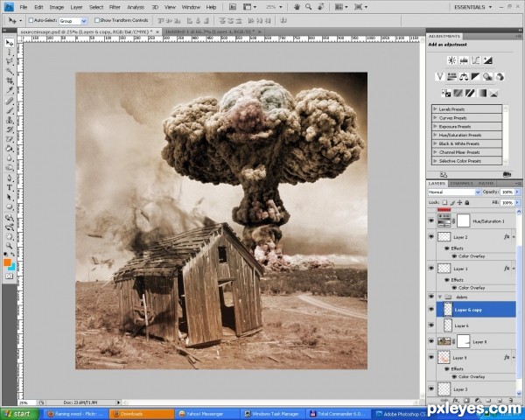The height and width of the screenshot is (420, 525).
Task: Open the ESSENTIALS workspace dropdown
Action: (x=473, y=7)
